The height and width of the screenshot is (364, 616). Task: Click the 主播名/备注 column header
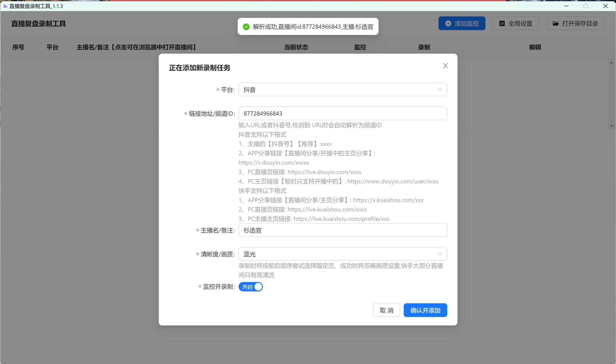[137, 47]
